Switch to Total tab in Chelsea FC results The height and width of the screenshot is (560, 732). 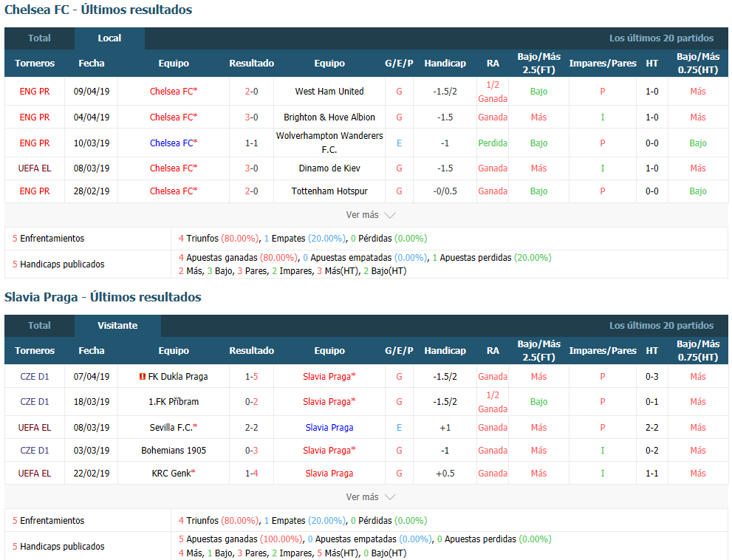39,38
